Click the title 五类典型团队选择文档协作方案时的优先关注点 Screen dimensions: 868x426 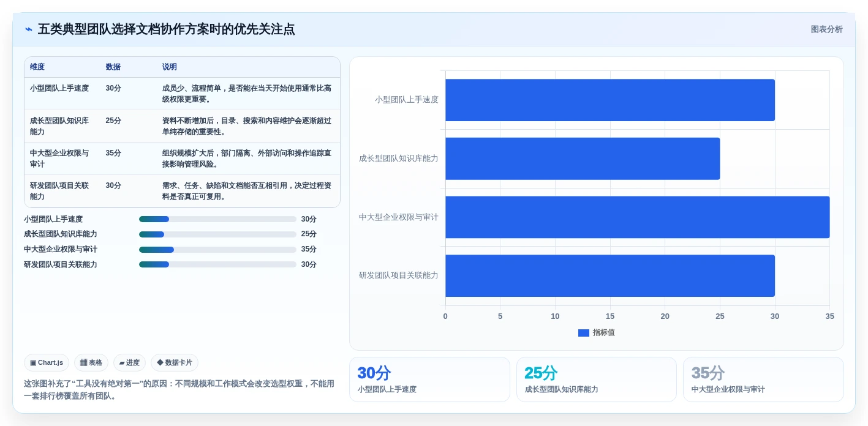pos(166,29)
